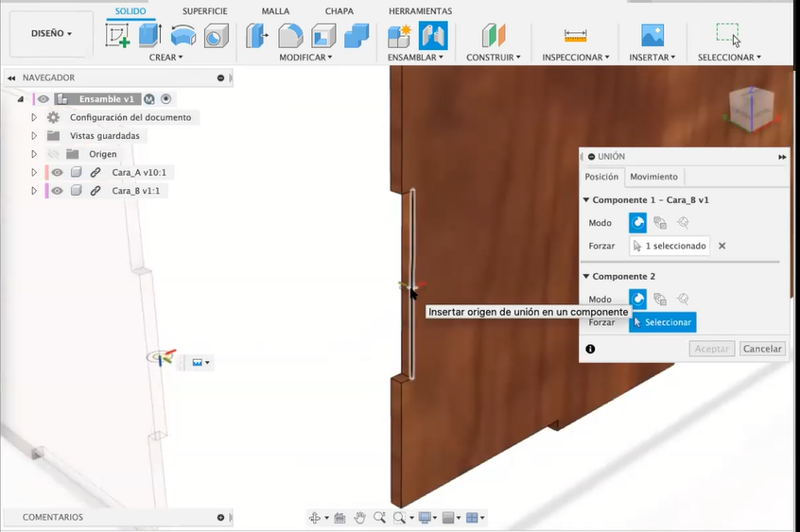Activate Ensamble v1 radio button
The image size is (800, 532).
[165, 99]
